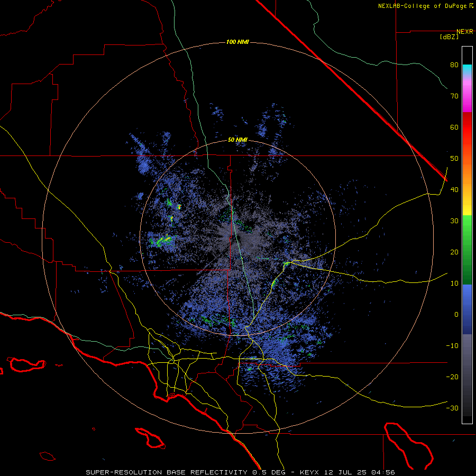Click the 70 value on the dBZ scale

click(x=454, y=96)
